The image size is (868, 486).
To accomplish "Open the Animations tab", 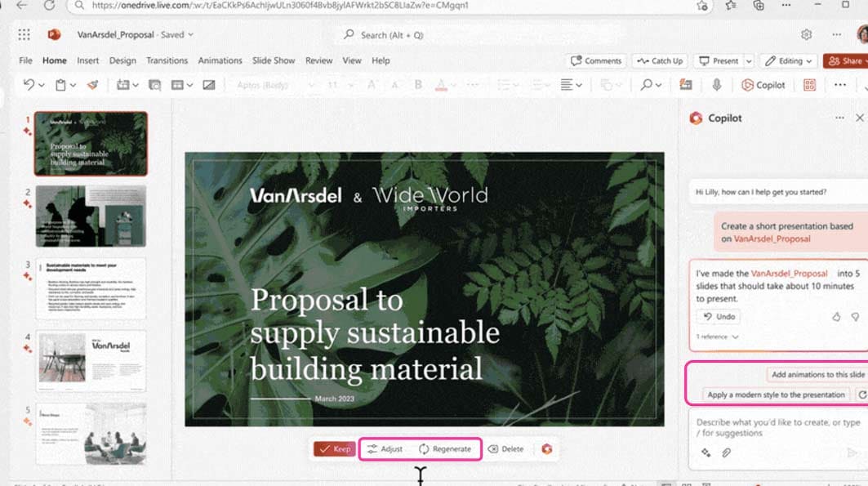I will tap(220, 60).
